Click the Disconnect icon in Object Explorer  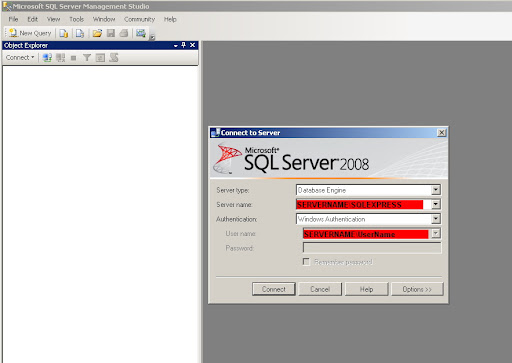pyautogui.click(x=60, y=58)
